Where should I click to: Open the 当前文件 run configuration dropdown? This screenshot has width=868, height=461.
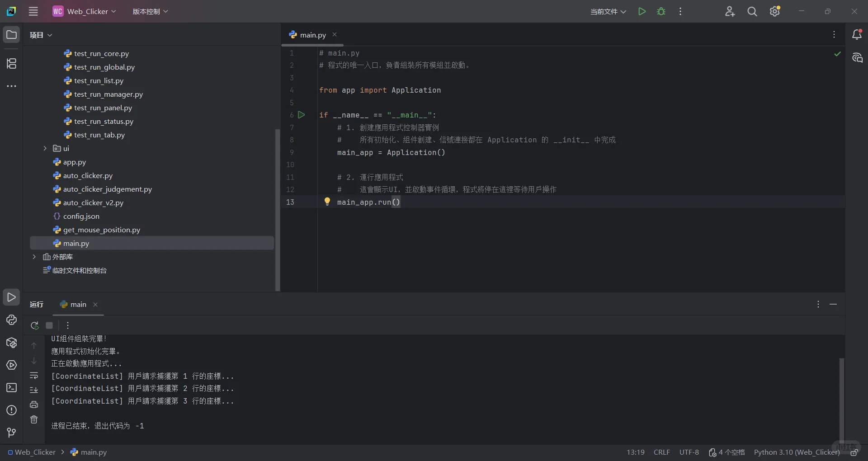608,11
